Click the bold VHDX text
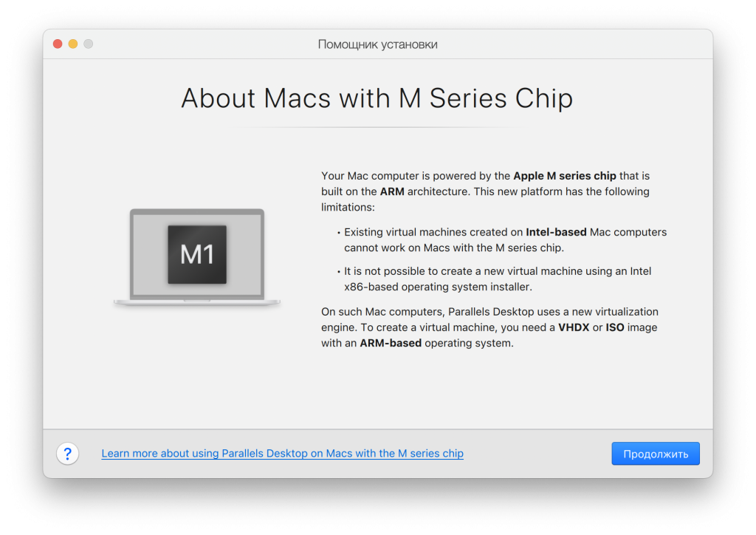The width and height of the screenshot is (756, 535). click(574, 327)
